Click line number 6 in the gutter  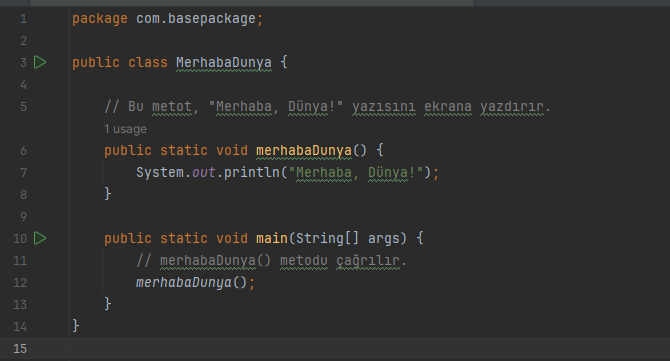click(x=24, y=151)
